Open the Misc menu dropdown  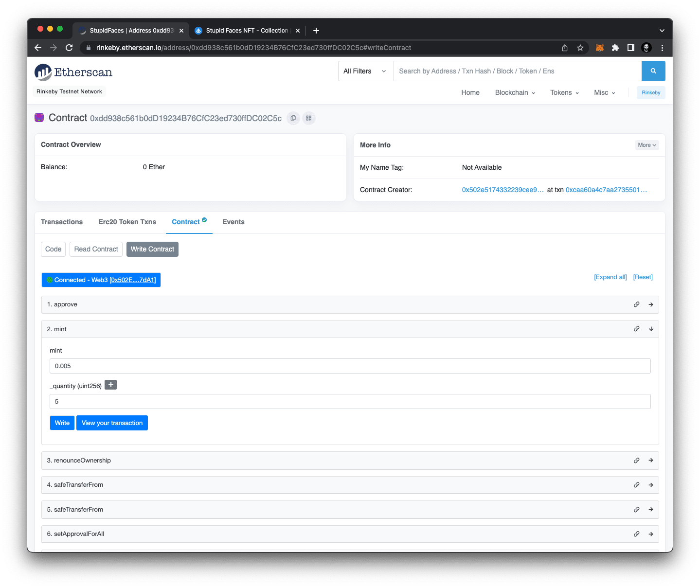point(605,92)
